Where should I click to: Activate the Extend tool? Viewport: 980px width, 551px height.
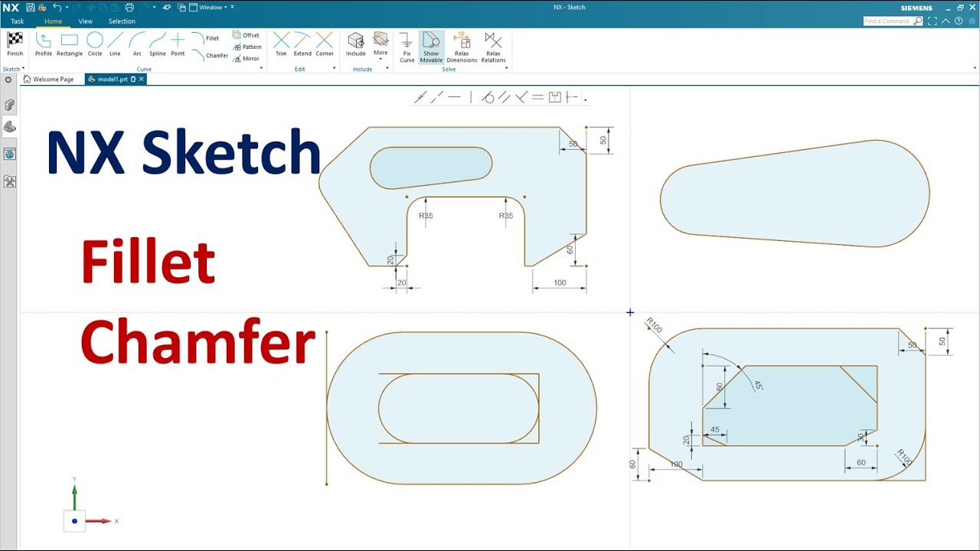click(x=302, y=44)
